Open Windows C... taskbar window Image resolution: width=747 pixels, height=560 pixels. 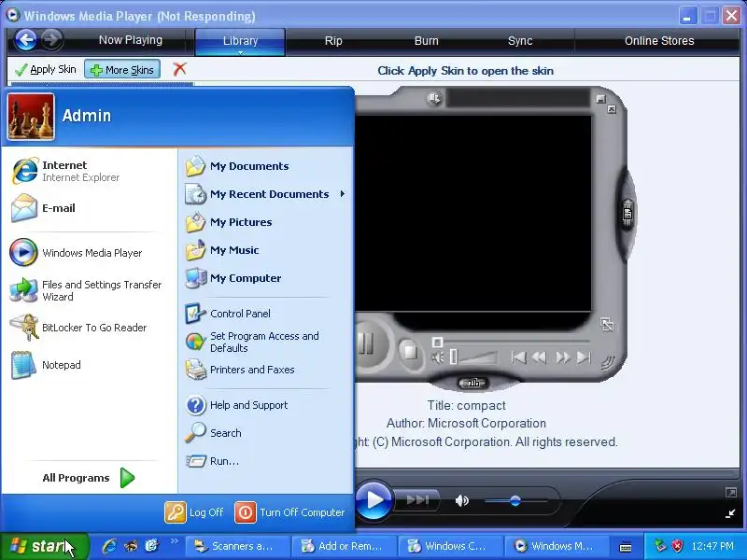coord(451,546)
